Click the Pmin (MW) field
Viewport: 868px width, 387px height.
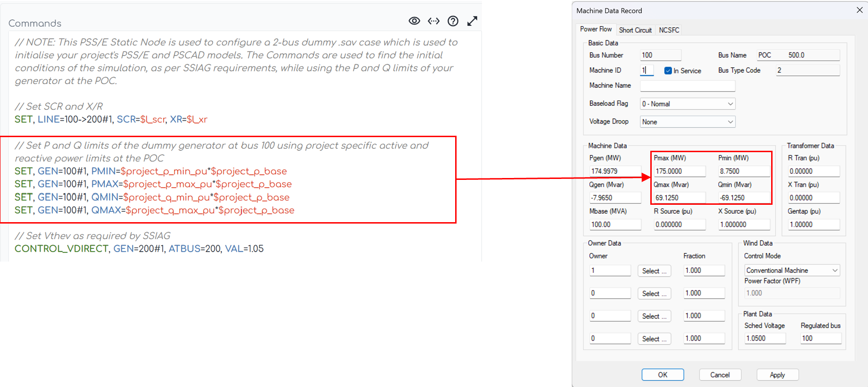(744, 171)
